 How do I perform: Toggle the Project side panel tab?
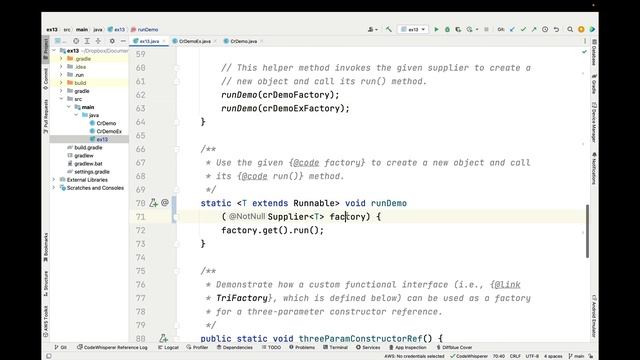(45, 48)
